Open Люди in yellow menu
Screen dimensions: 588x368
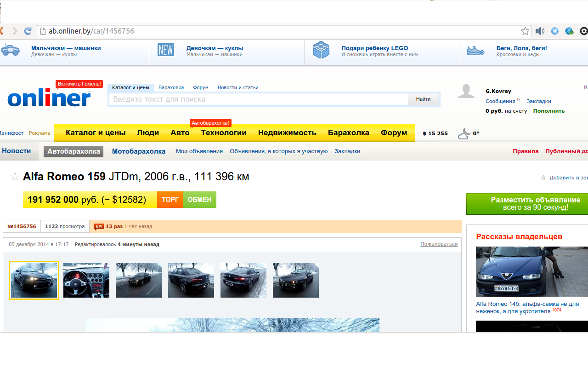click(x=148, y=133)
